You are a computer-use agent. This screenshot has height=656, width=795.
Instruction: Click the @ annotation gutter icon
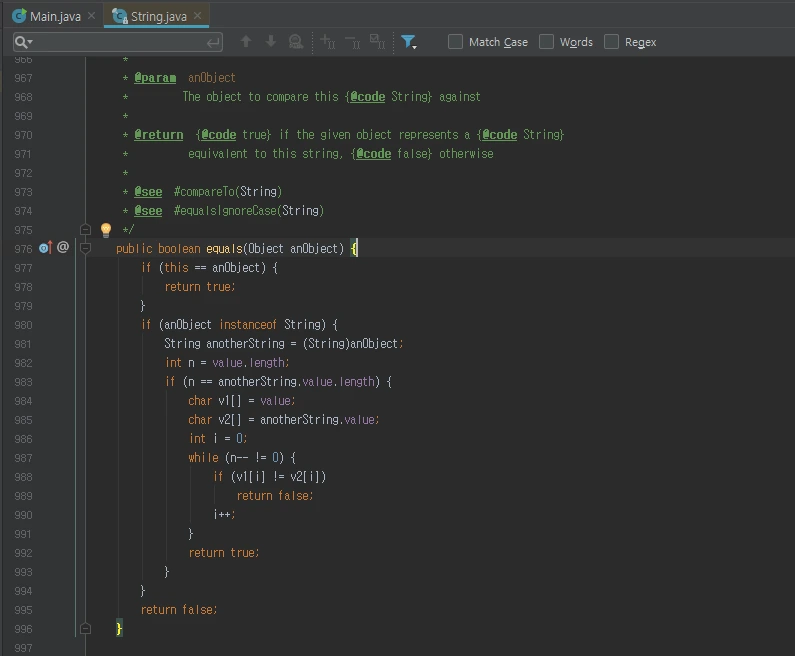coord(63,247)
